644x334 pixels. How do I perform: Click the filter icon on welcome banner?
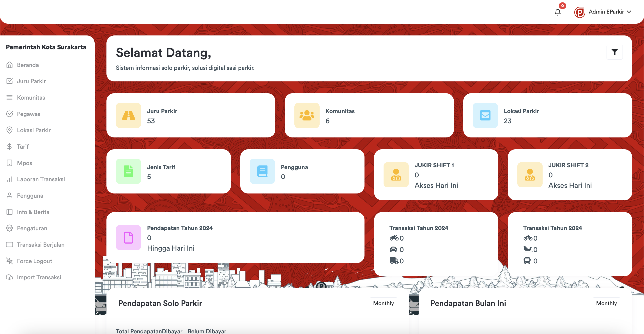coord(615,52)
